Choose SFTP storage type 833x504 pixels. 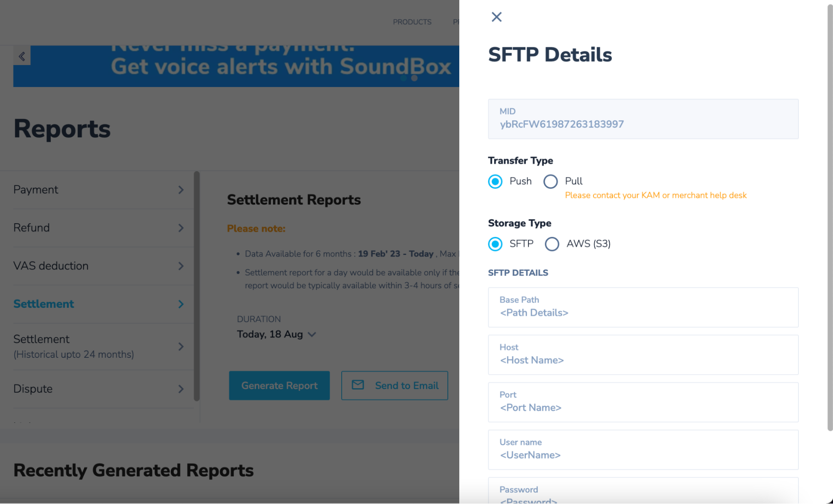click(495, 244)
